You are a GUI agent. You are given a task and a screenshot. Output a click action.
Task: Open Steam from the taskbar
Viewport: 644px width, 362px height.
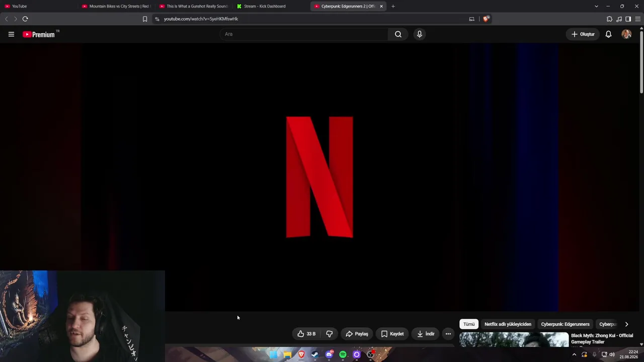pos(315,354)
